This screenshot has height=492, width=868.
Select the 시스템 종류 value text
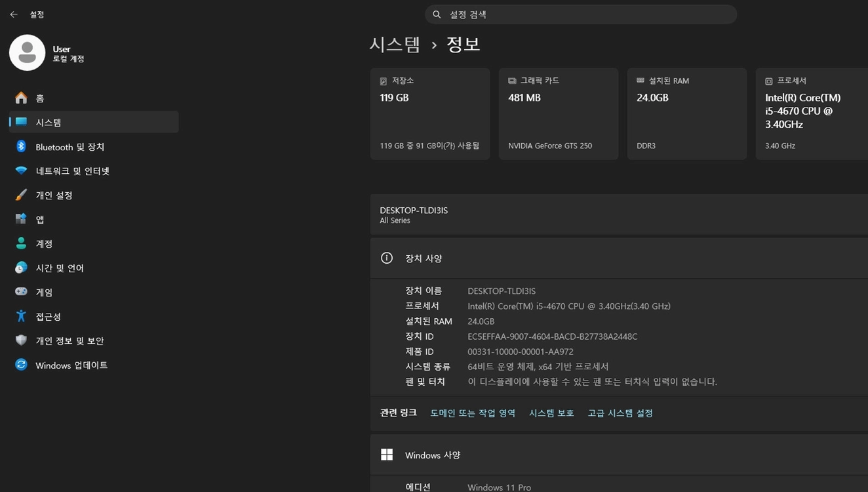click(538, 367)
